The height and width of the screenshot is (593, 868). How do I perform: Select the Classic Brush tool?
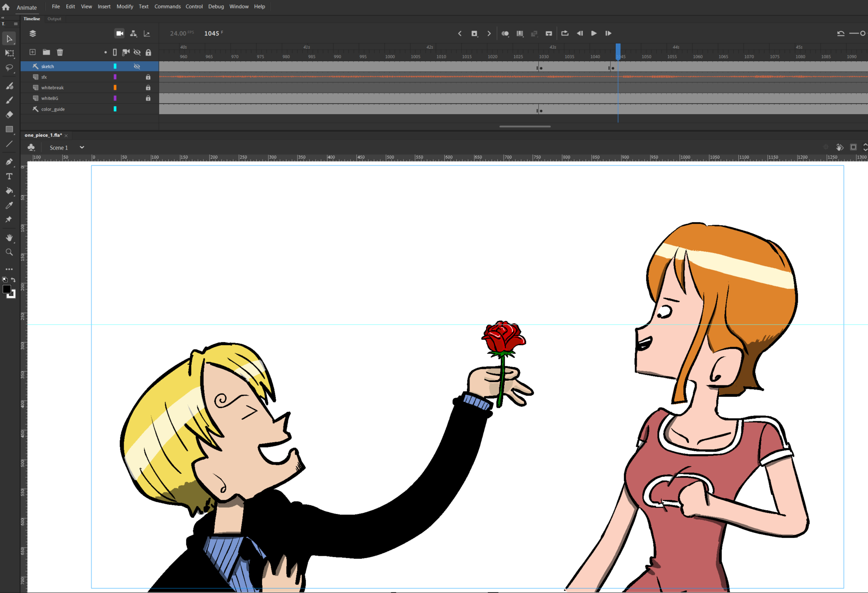[x=9, y=100]
